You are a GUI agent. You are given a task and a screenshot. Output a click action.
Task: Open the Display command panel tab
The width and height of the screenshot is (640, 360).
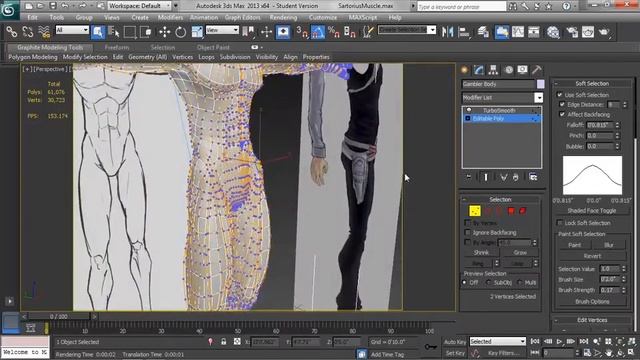click(522, 70)
